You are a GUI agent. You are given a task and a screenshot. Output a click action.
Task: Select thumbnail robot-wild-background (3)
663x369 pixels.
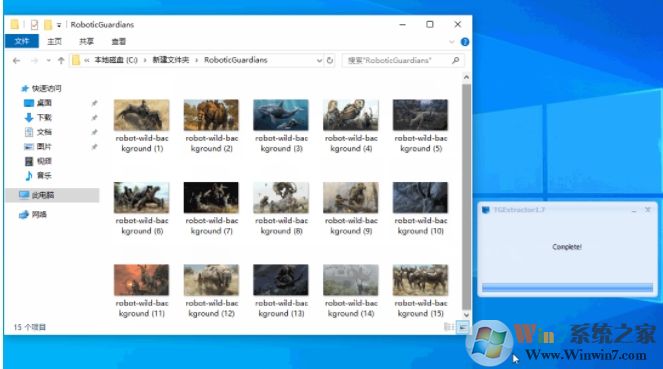(281, 115)
